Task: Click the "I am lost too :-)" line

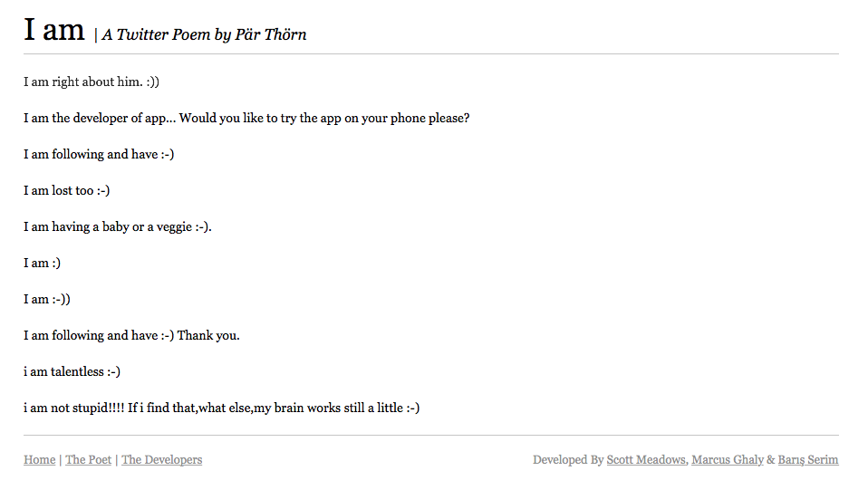Action: coord(66,190)
